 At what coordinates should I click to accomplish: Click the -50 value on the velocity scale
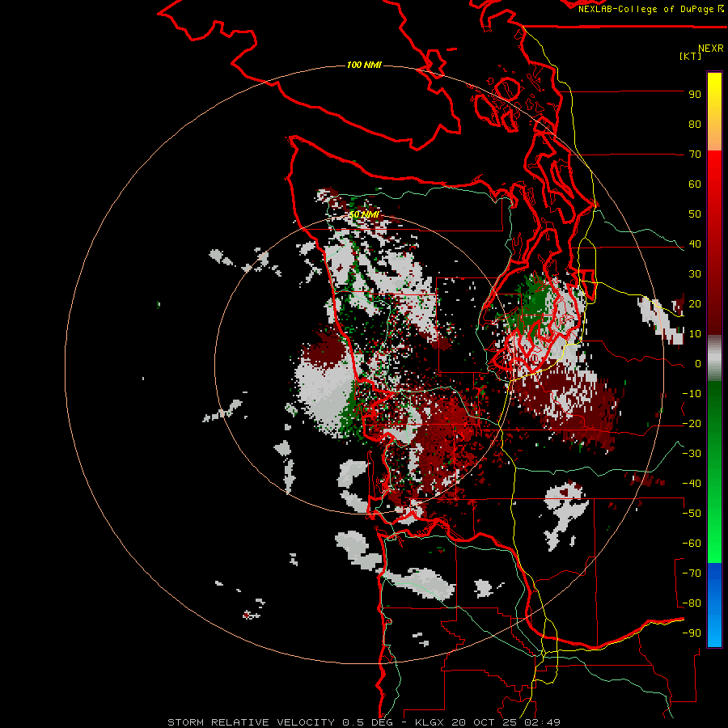(692, 514)
